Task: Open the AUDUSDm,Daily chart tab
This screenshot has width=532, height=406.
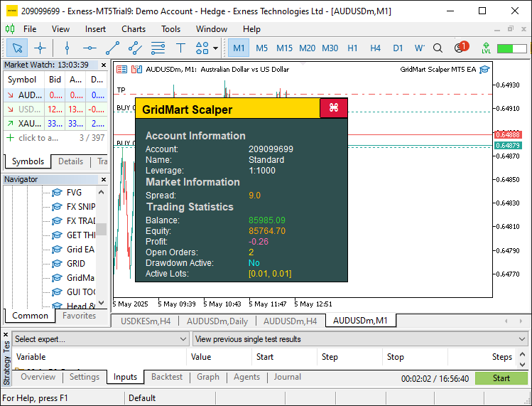Action: coord(217,321)
